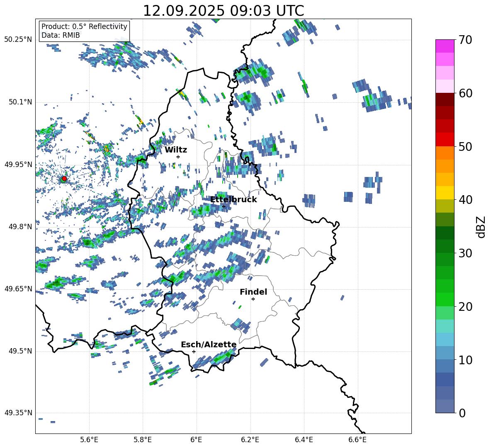Click the 49.65°N latitude label
The image size is (491, 448).
(x=18, y=289)
